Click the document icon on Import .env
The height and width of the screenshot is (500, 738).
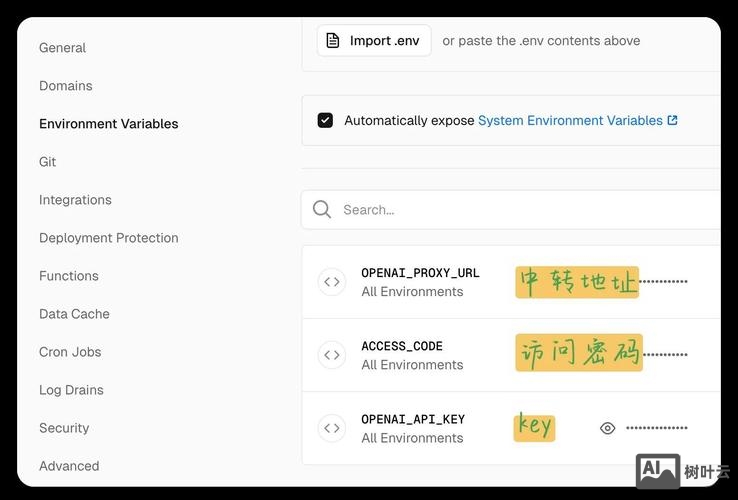334,41
